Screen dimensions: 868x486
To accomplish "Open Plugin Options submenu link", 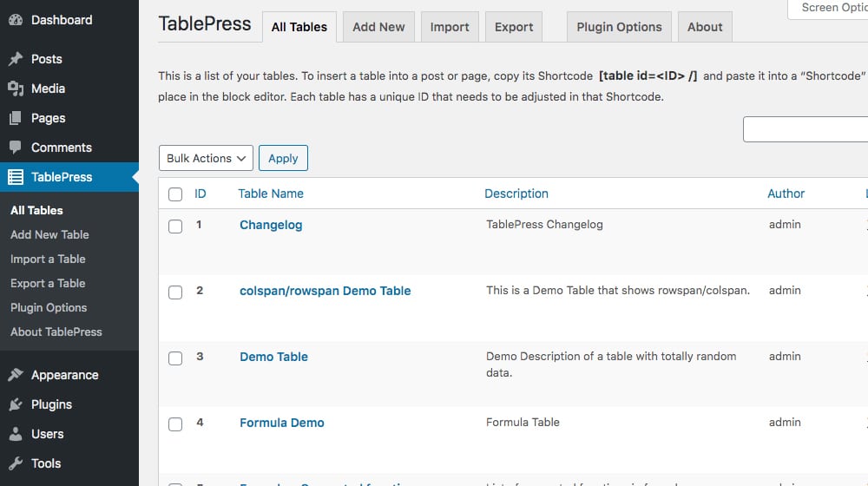I will [48, 308].
